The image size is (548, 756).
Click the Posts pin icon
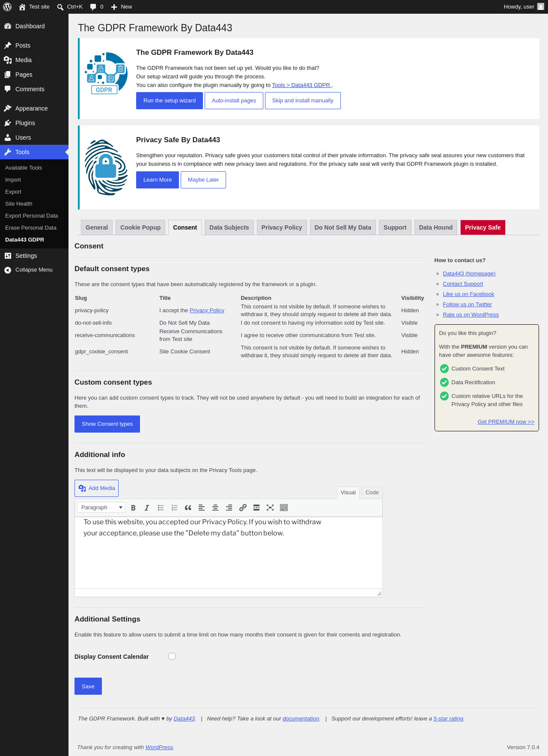click(x=8, y=45)
